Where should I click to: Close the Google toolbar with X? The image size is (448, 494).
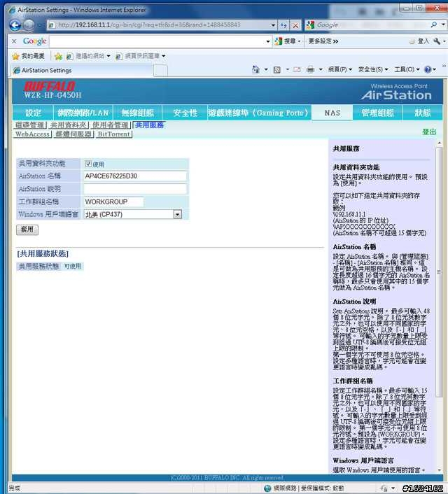[14, 41]
